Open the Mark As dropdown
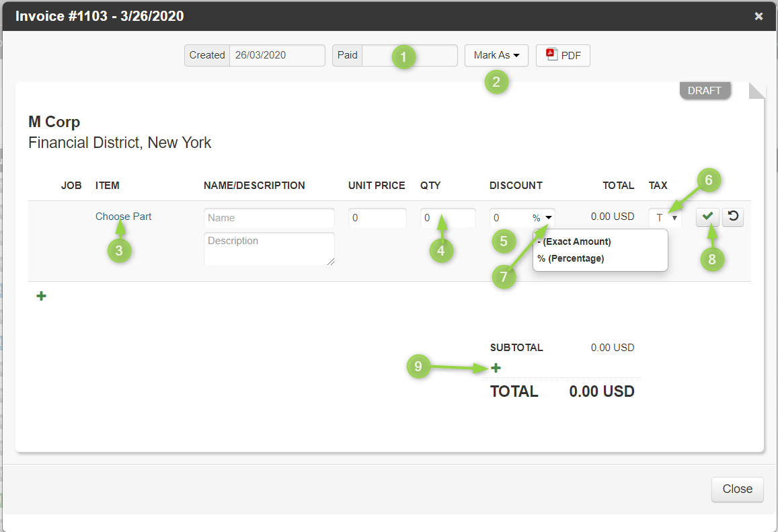The height and width of the screenshot is (532, 778). tap(496, 55)
